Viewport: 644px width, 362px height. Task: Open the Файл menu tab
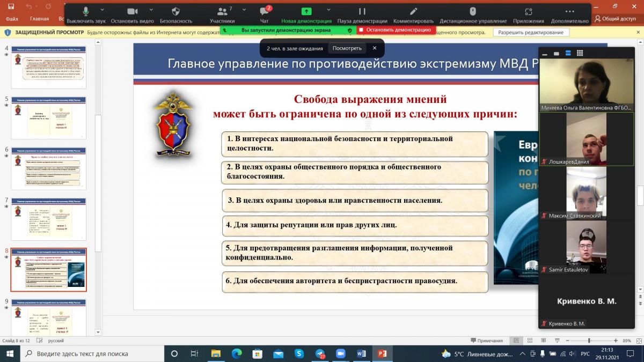coord(12,18)
